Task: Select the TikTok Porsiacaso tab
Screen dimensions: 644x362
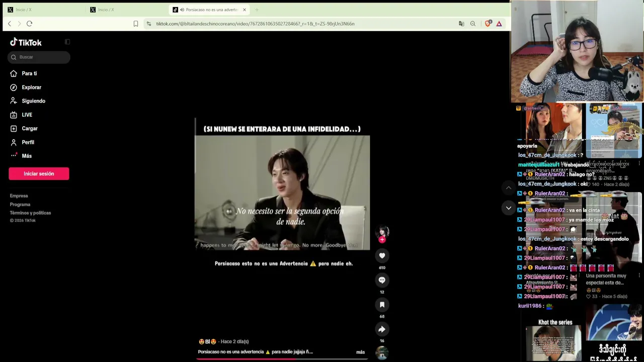Action: click(x=209, y=10)
